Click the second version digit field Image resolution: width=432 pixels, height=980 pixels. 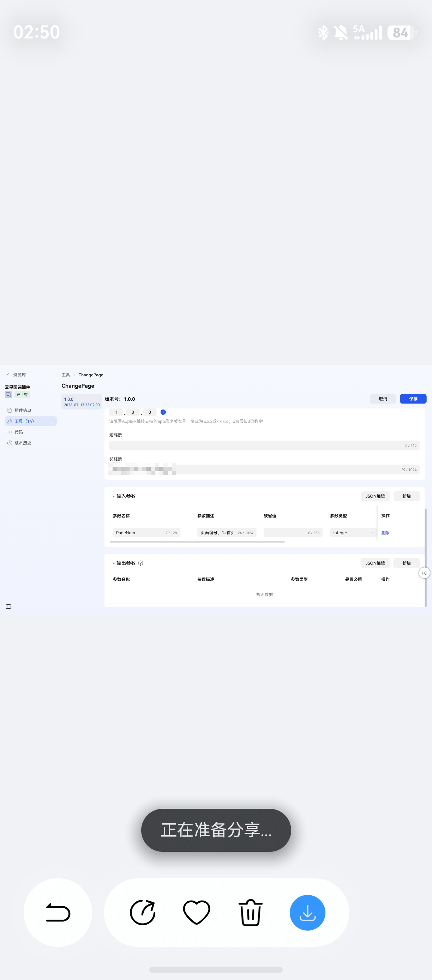tap(133, 412)
